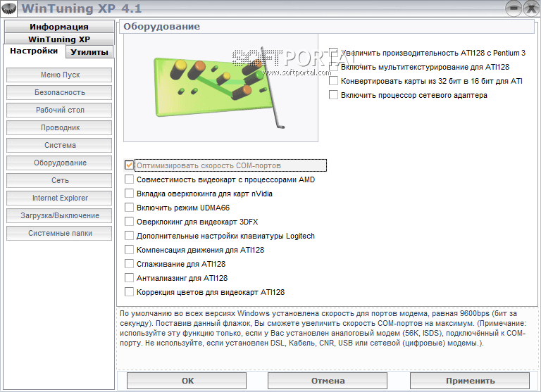
Task: Uncheck Оптимизировать скорость COM-портов checkbox
Action: (129, 165)
